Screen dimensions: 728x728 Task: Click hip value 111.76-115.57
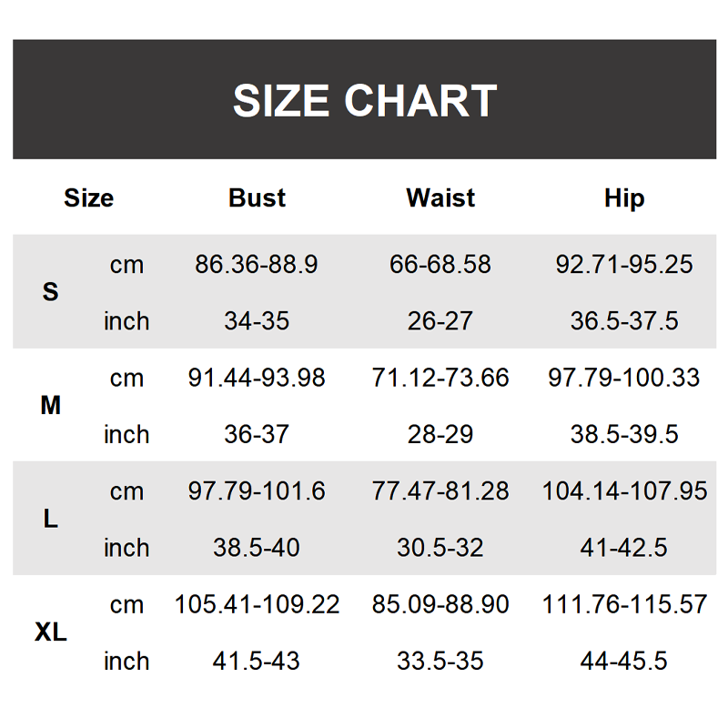pyautogui.click(x=624, y=604)
